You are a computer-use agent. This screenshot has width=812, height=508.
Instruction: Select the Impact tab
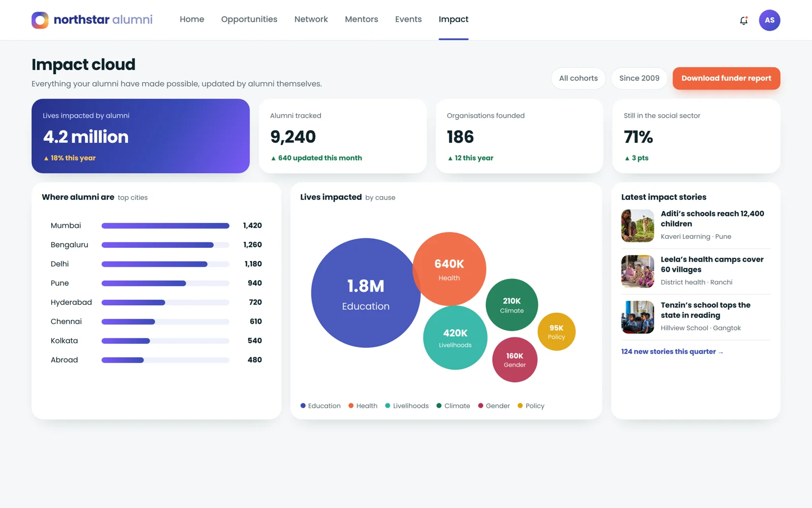point(454,19)
